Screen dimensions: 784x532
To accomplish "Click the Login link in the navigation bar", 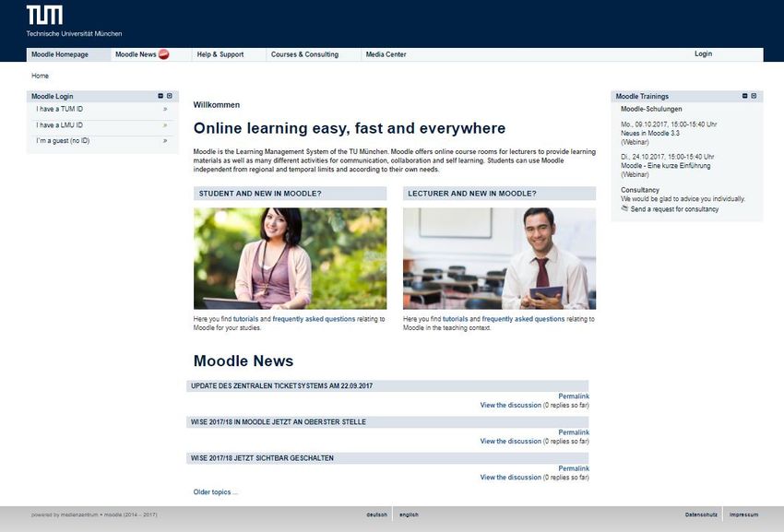I will point(703,54).
